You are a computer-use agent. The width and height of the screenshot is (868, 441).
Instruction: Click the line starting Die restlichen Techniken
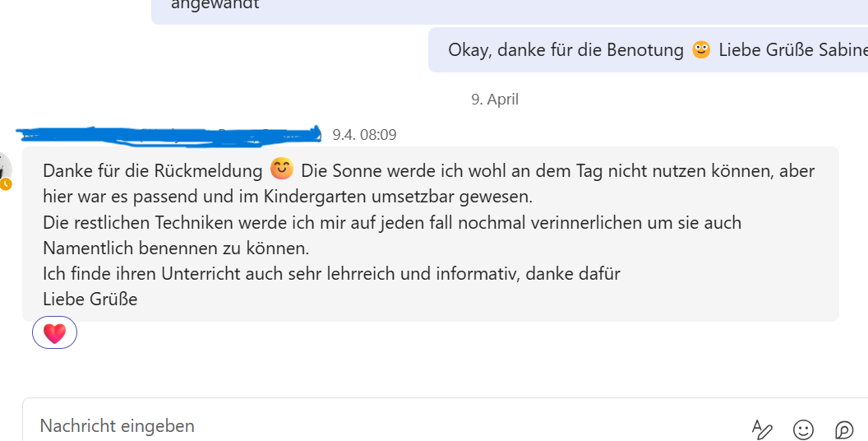391,222
